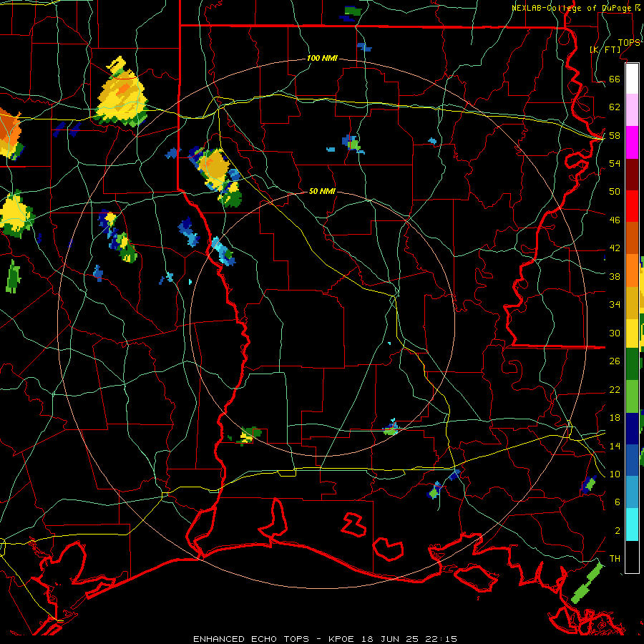The image size is (644, 644).
Task: Click the legend value 38
Action: pos(615,276)
